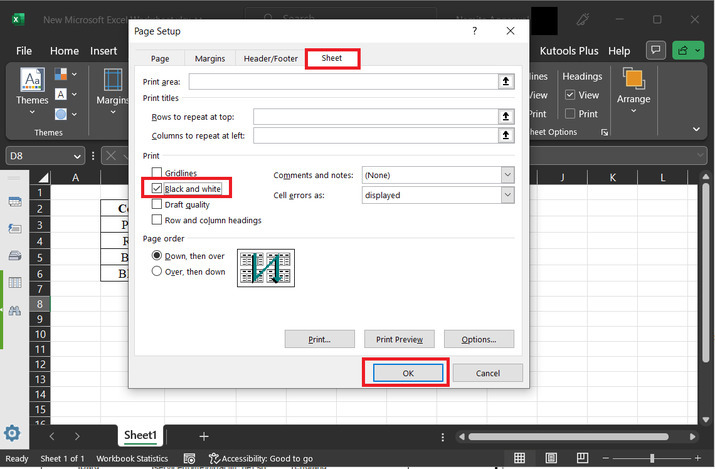Open the Themes gallery
The width and height of the screenshot is (715, 469).
(x=32, y=92)
